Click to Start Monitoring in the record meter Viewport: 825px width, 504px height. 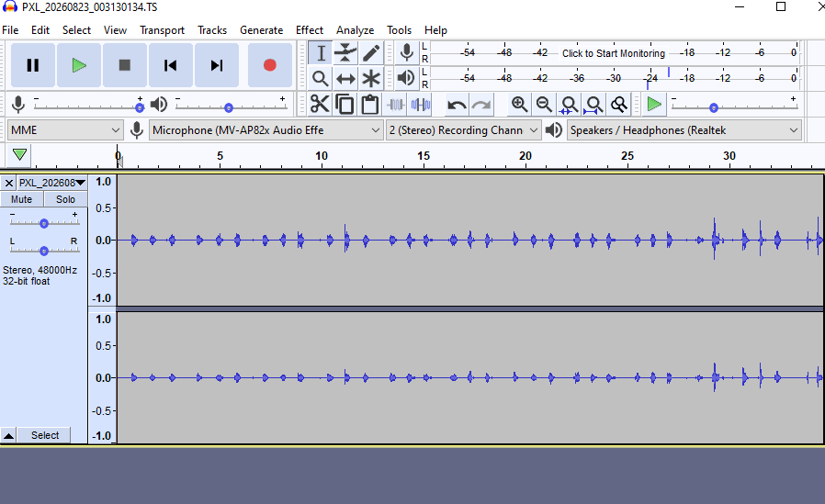point(614,53)
